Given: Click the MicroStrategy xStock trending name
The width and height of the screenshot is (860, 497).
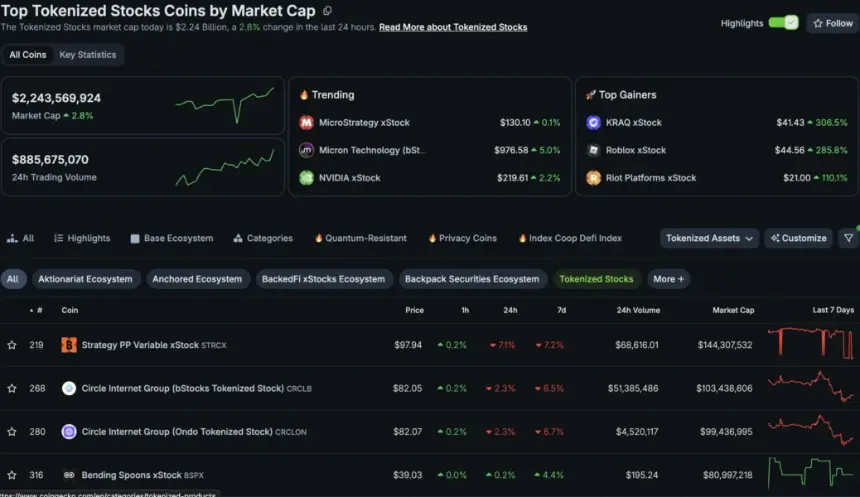Looking at the screenshot, I should tap(364, 122).
